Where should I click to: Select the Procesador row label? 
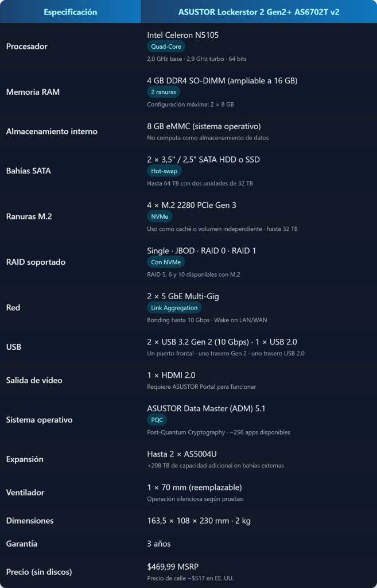(x=27, y=47)
